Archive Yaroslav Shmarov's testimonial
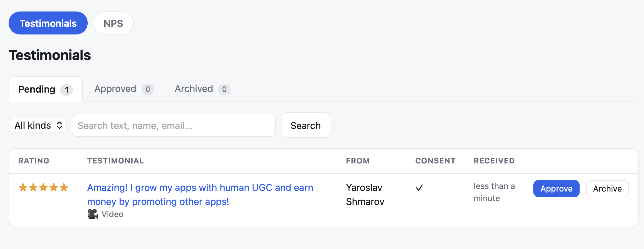Viewport: 644px width, 249px height. coord(607,189)
